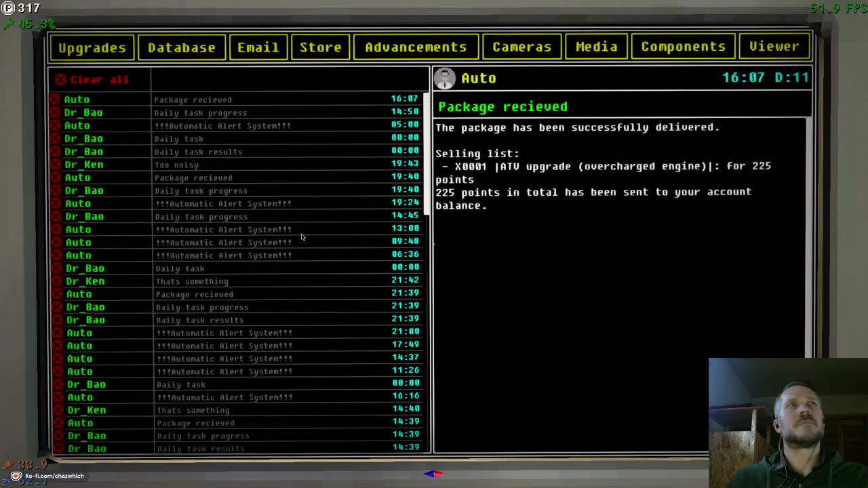This screenshot has height=488, width=868.
Task: Open the 16:07 Package recieved message
Action: pyautogui.click(x=236, y=100)
